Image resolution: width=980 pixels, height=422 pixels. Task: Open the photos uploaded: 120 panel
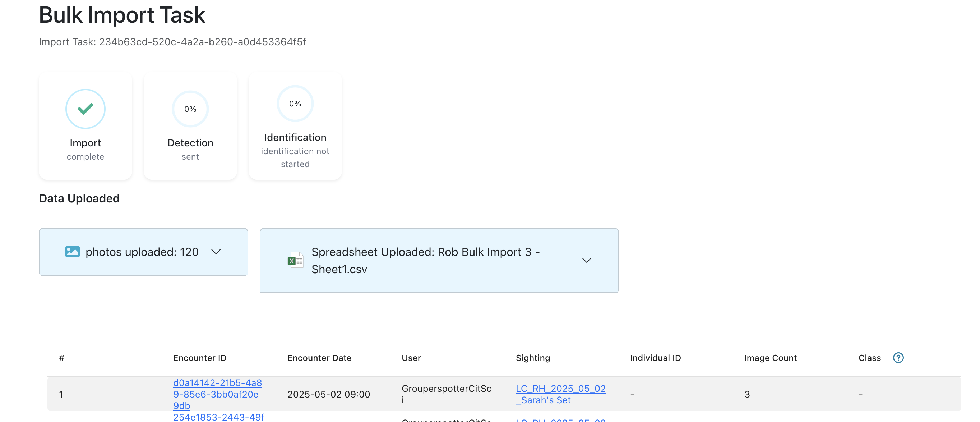[142, 252]
